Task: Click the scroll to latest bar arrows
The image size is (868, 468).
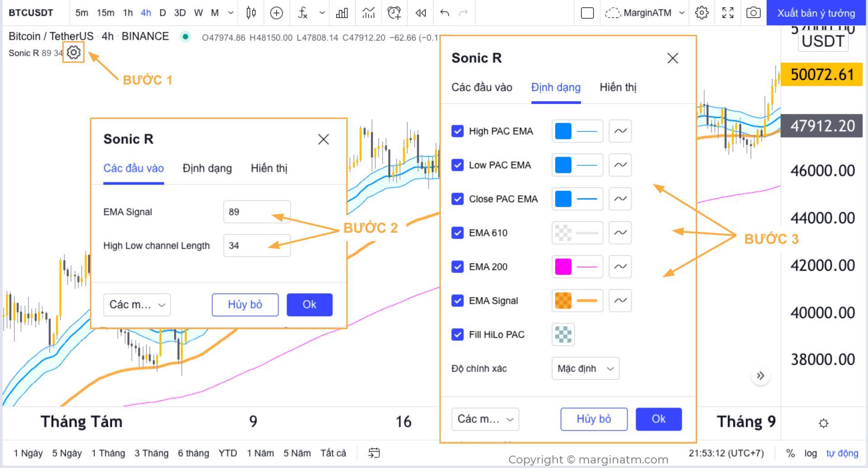Action: (x=760, y=376)
